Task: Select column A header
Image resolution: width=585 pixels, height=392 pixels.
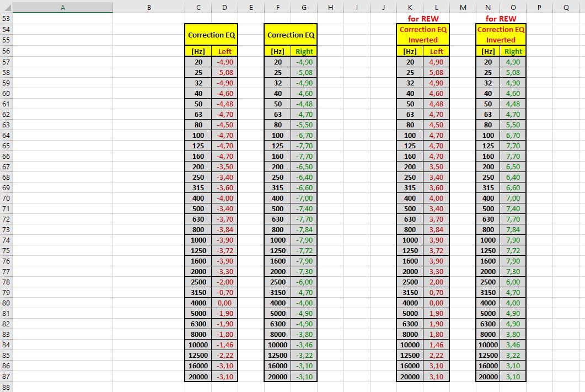Action: click(x=63, y=7)
